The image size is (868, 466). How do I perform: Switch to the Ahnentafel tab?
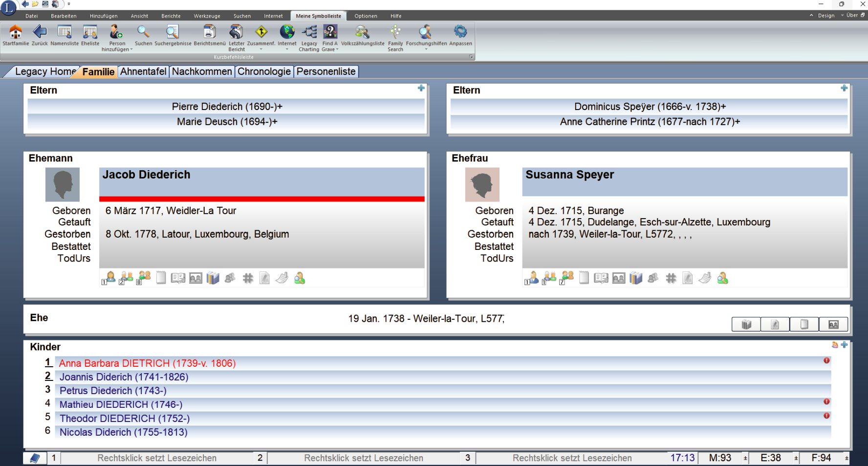143,71
